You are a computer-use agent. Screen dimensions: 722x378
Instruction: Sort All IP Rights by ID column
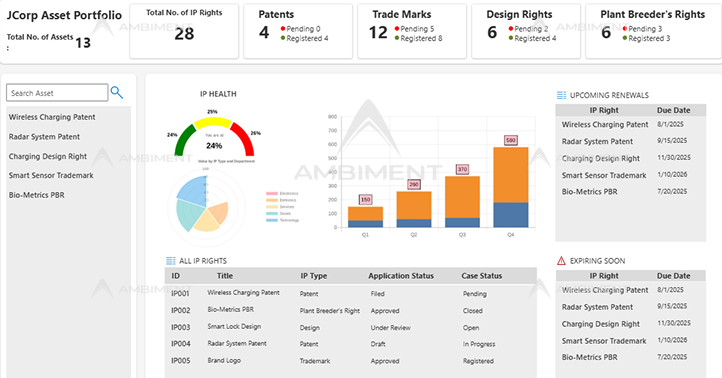[175, 276]
